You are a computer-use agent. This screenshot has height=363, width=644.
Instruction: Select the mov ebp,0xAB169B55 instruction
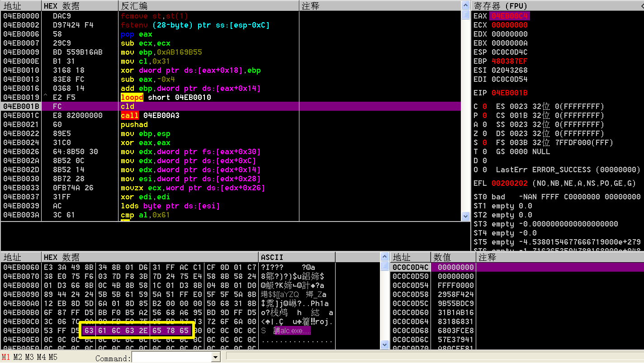(x=161, y=52)
